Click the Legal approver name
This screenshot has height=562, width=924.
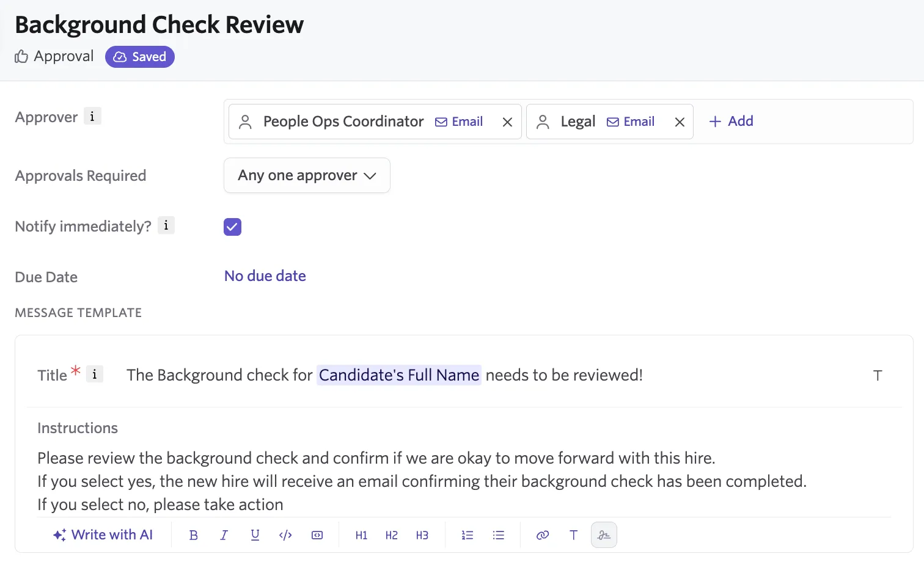pos(578,122)
